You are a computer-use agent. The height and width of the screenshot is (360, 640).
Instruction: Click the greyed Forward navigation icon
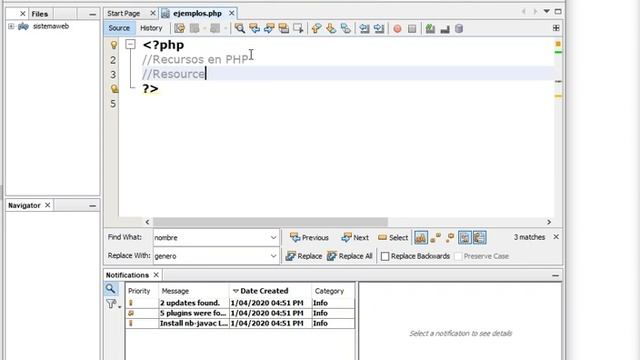[535, 11]
